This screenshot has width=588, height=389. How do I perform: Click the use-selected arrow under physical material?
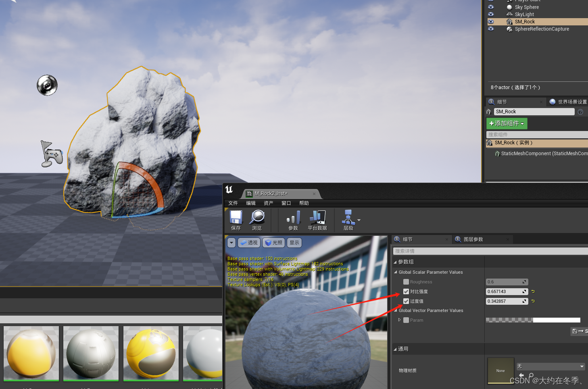(521, 375)
